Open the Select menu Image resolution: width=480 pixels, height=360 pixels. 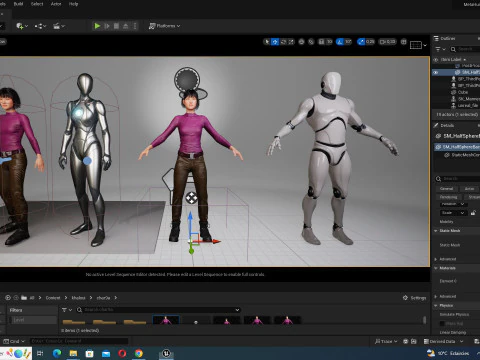(x=37, y=4)
